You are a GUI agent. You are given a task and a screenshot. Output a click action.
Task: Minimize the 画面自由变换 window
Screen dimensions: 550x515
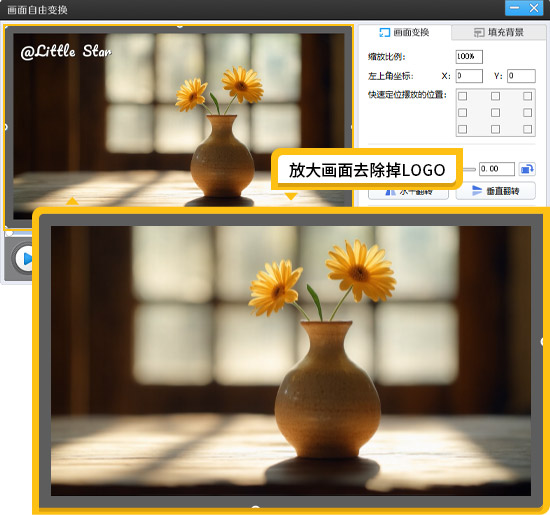(x=515, y=8)
